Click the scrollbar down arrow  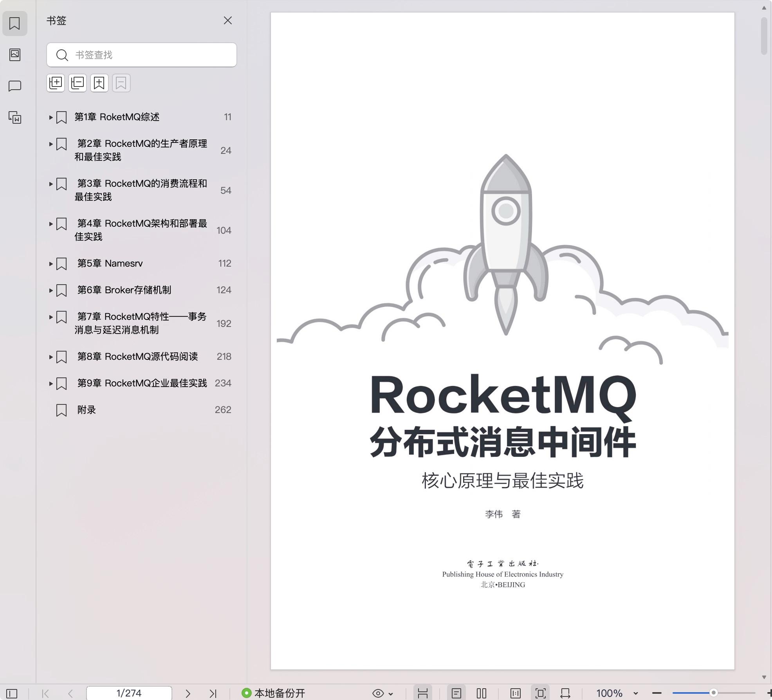point(764,677)
